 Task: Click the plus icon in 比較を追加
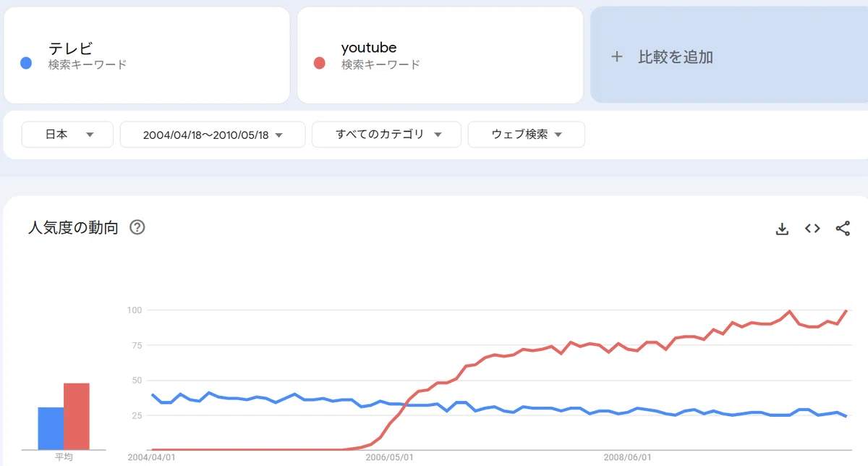pyautogui.click(x=617, y=56)
